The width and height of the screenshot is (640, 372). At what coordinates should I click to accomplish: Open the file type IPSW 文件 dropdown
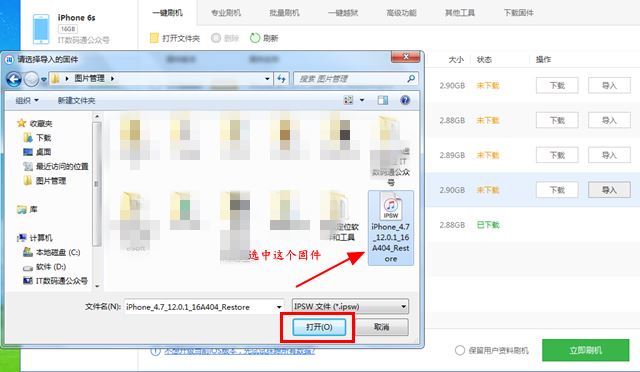[x=350, y=306]
